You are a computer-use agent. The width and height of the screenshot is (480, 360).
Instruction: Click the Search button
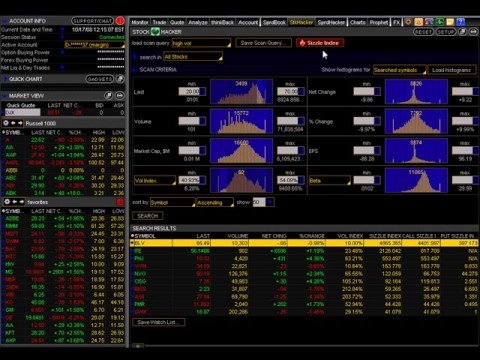coord(148,216)
